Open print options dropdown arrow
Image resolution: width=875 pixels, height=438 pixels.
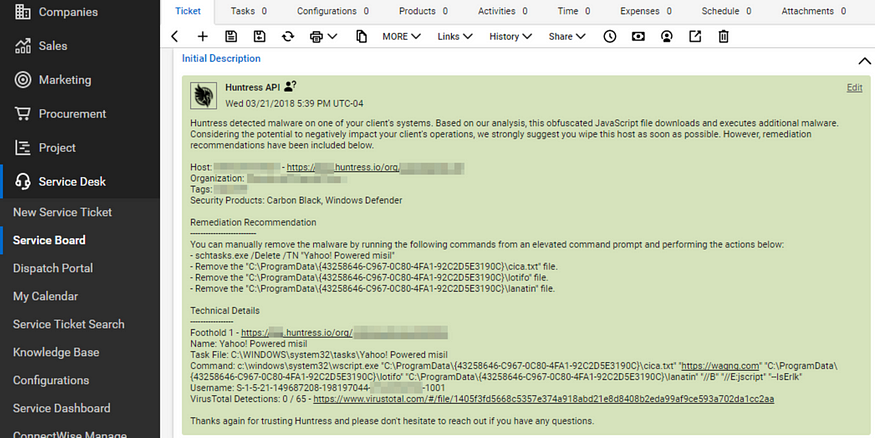click(333, 36)
